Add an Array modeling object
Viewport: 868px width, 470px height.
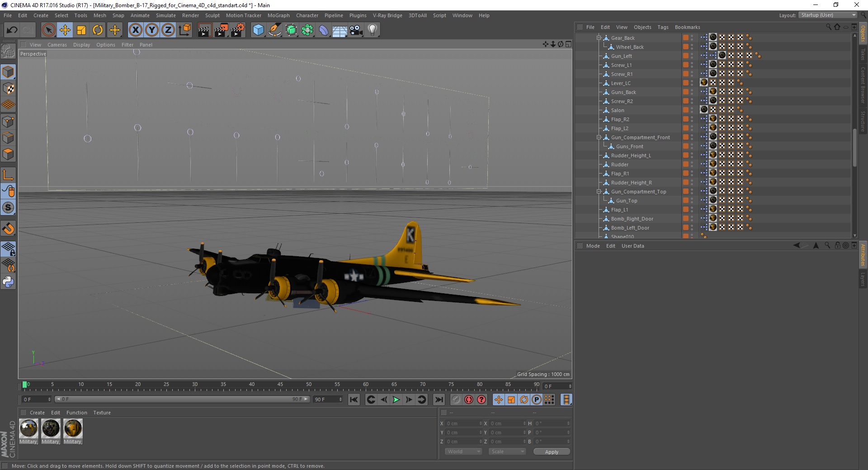(x=308, y=30)
